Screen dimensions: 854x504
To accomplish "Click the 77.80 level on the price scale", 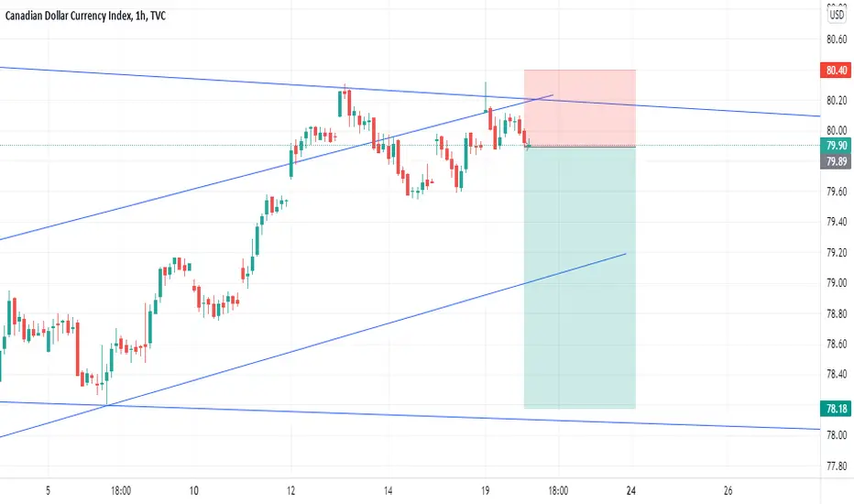I will [x=837, y=466].
